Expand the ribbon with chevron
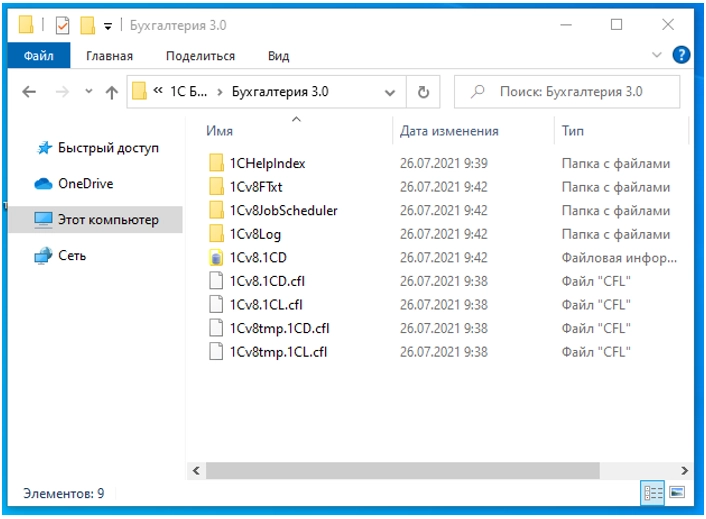 click(x=657, y=55)
